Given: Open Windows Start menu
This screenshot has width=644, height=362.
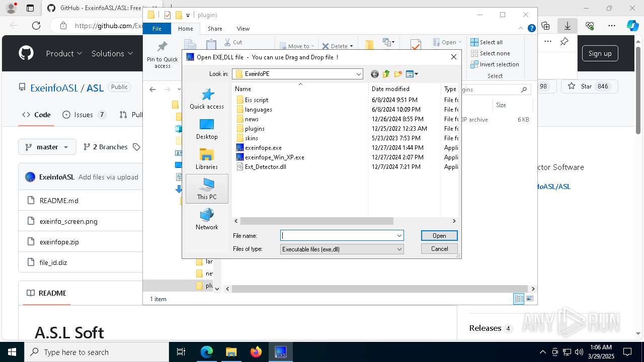Looking at the screenshot, I should pyautogui.click(x=12, y=352).
